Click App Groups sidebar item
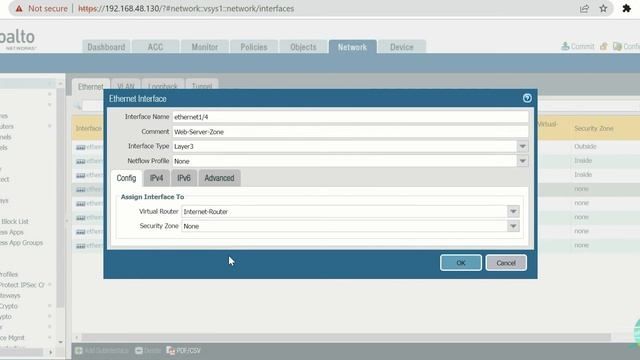Screen dimensions: 640x360 (21, 242)
